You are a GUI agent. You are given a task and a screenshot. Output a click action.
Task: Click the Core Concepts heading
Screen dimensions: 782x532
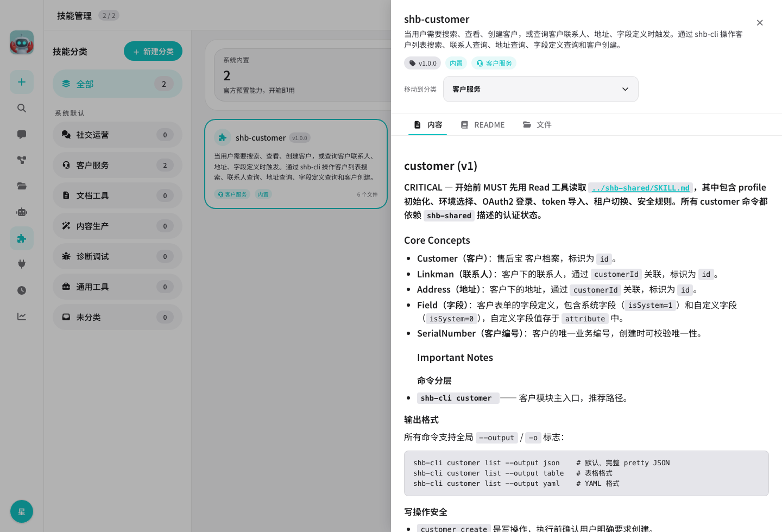point(437,240)
